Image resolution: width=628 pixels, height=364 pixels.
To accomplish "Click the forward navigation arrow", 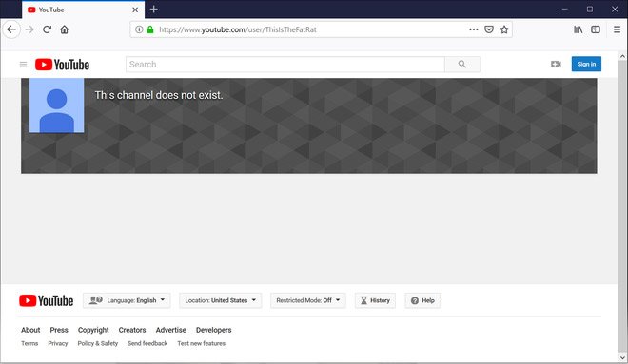I will coord(29,29).
